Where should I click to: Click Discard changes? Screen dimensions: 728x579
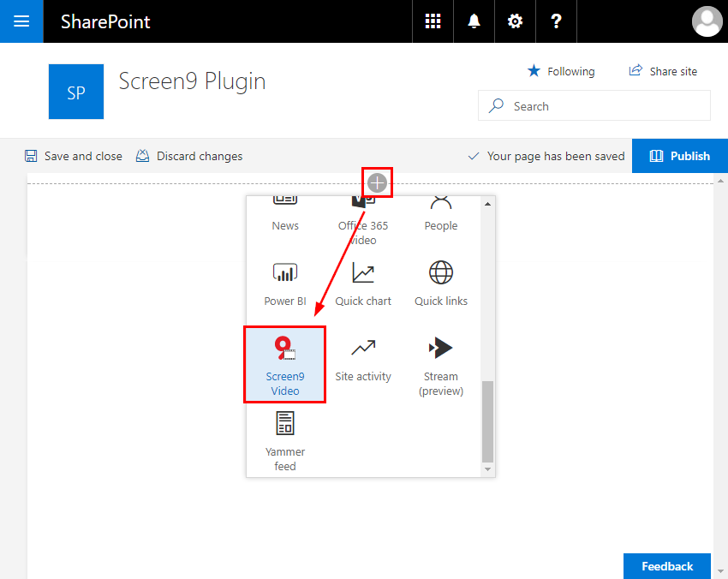point(189,156)
